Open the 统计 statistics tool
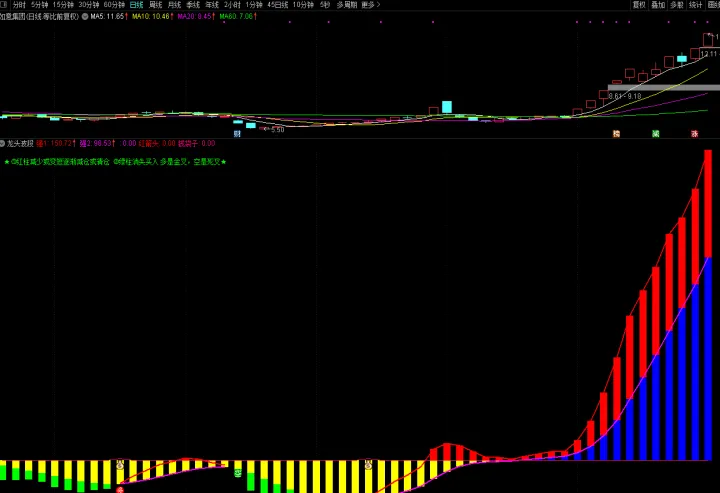 (696, 5)
